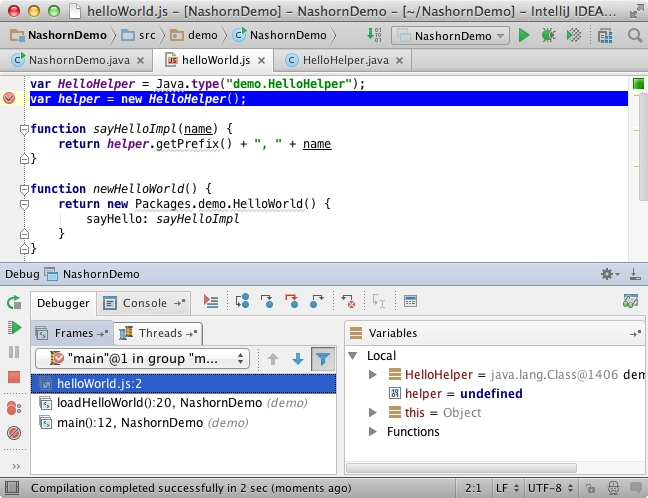Select the Threads tab
Viewport: 648px width, 498px height.
[x=158, y=333]
